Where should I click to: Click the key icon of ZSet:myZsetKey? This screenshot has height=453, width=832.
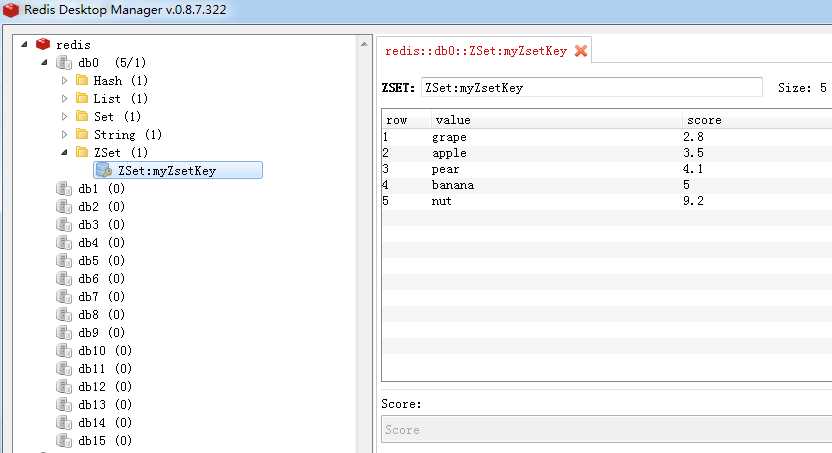[103, 170]
